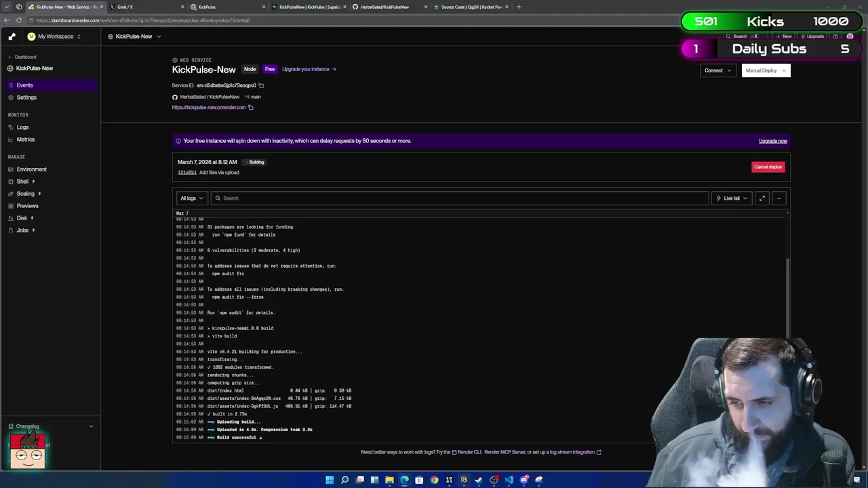Click Upgrade now in the banner
The image size is (868, 488).
click(x=772, y=141)
